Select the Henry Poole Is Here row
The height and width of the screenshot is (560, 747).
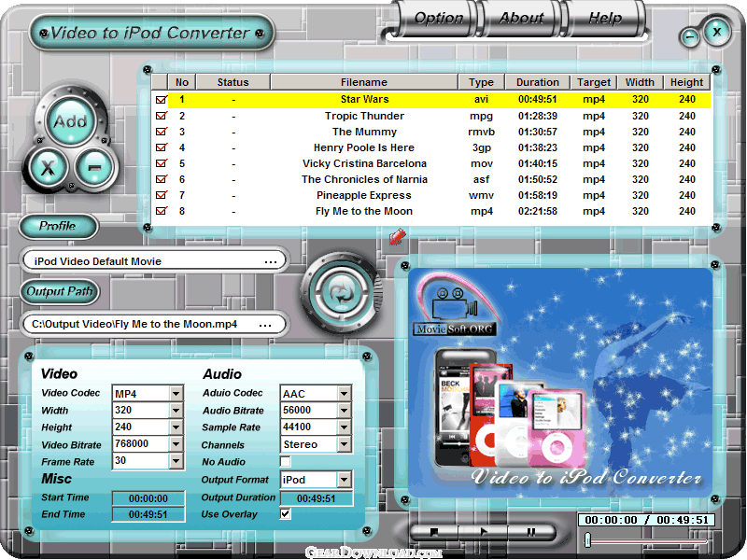(x=431, y=147)
